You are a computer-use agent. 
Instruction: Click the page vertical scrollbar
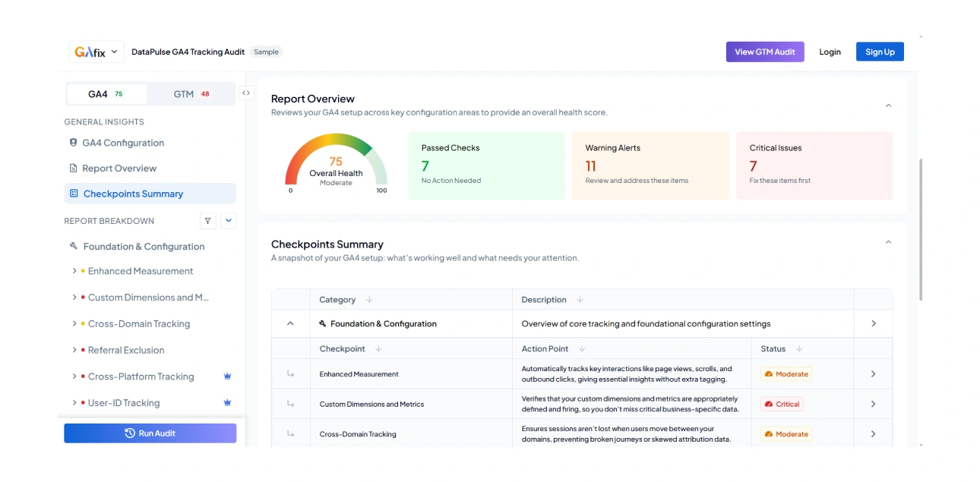point(921,230)
